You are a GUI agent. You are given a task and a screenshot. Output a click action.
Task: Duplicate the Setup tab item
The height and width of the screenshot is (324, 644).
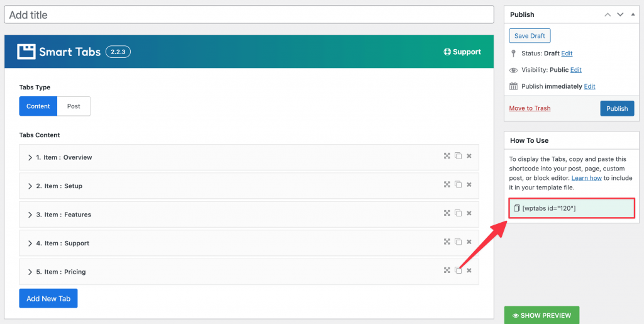tap(458, 184)
